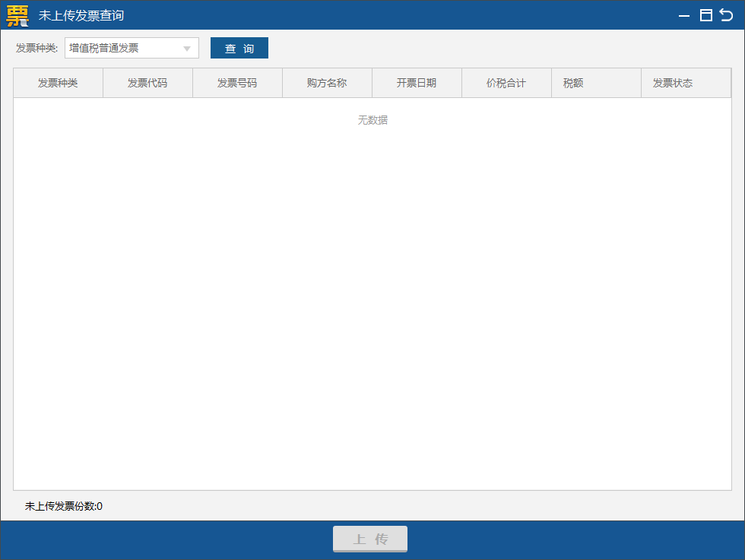Screen dimensions: 745x560
Task: Click the 税额 column header
Action: pos(596,83)
